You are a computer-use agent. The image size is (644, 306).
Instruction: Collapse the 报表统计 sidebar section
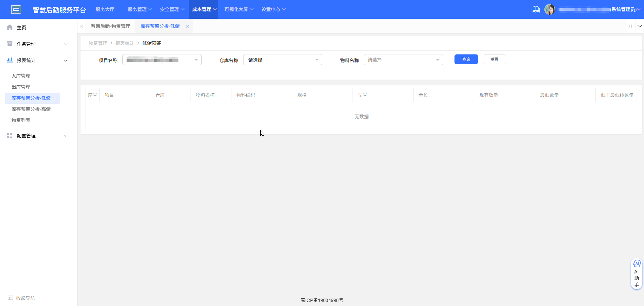[x=66, y=60]
